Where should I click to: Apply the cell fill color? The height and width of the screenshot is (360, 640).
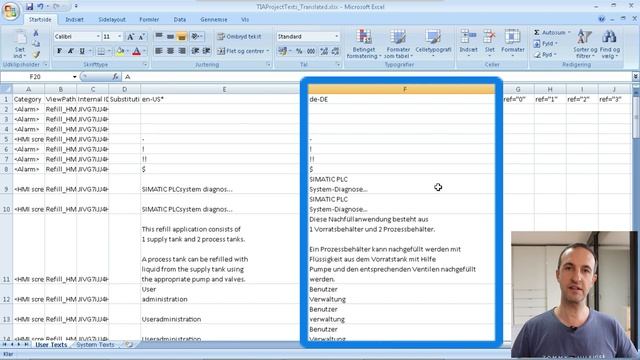click(x=120, y=51)
